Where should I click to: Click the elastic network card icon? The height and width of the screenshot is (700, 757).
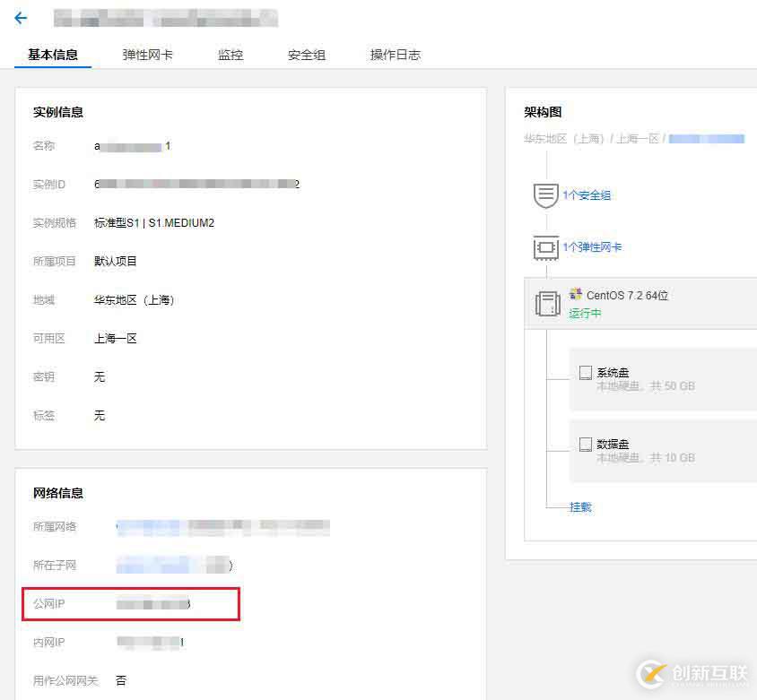[545, 247]
